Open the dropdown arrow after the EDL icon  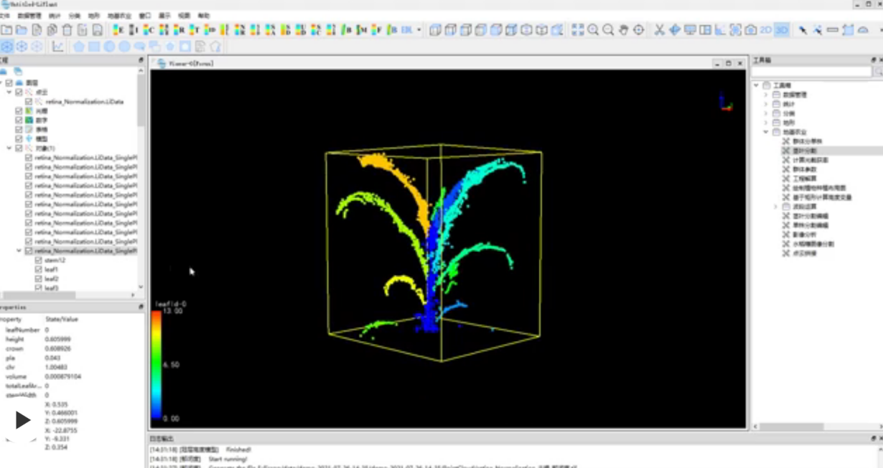[419, 30]
